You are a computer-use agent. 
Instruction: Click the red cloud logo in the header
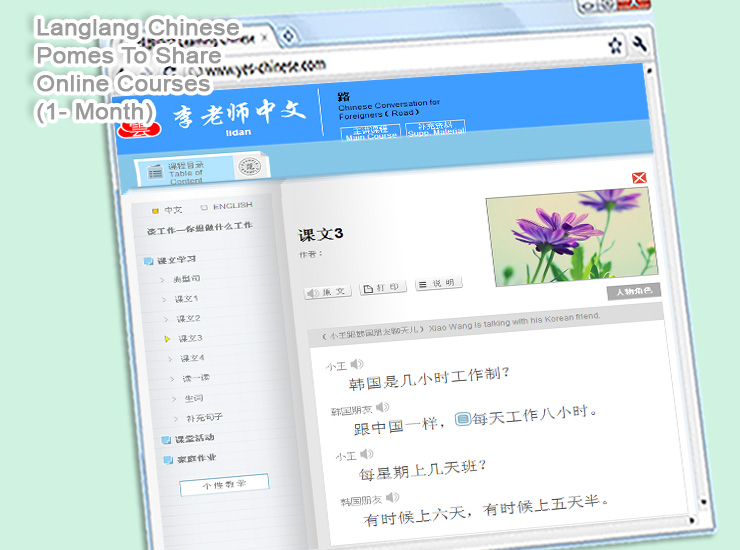[139, 129]
